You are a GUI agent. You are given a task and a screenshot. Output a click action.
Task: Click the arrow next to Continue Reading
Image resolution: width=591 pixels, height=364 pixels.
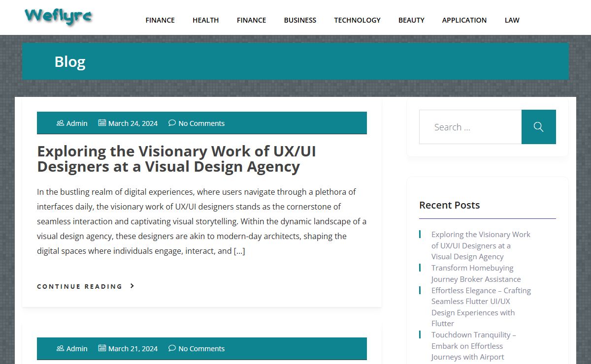tap(132, 286)
